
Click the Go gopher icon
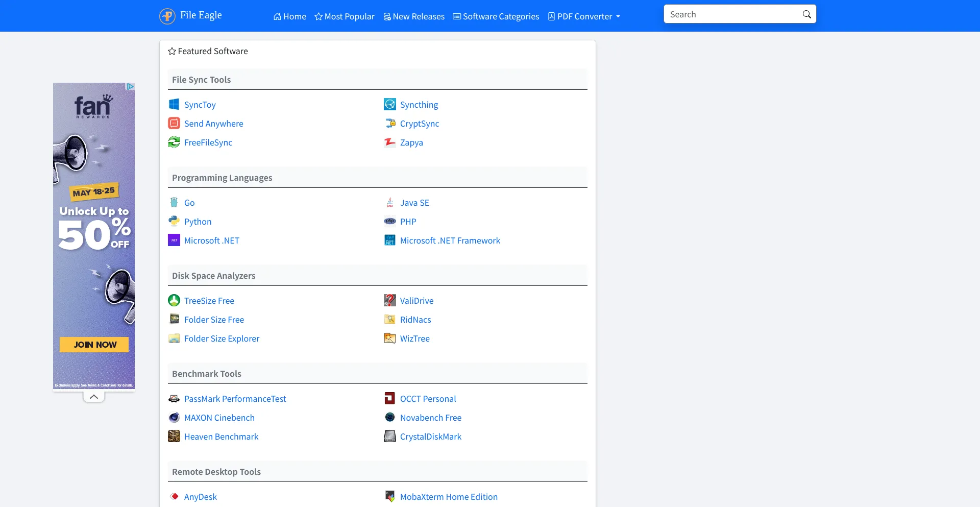tap(174, 202)
